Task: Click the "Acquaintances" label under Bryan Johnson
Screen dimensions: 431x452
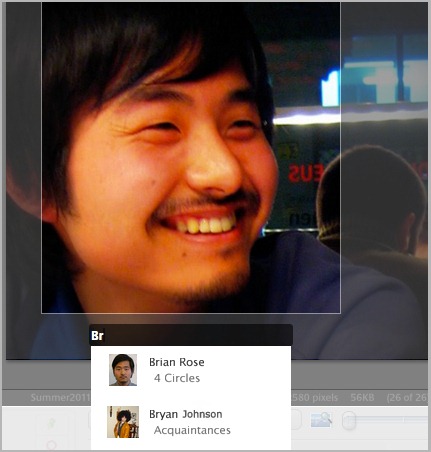Action: [192, 430]
